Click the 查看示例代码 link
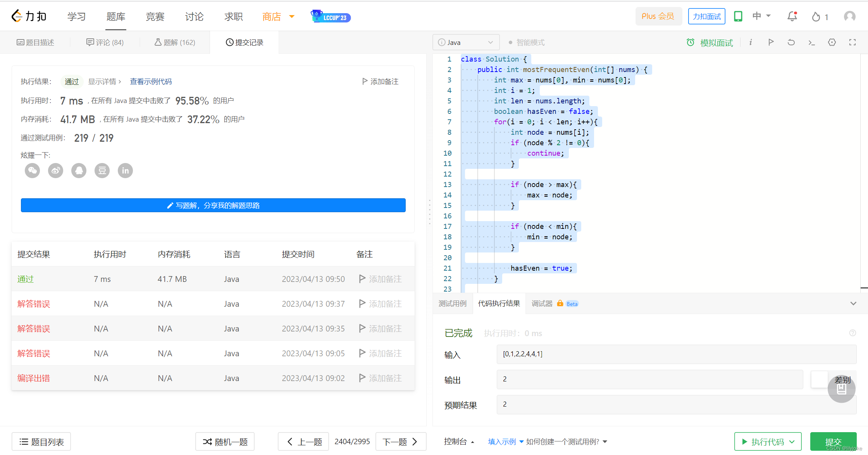868x455 pixels. 151,81
